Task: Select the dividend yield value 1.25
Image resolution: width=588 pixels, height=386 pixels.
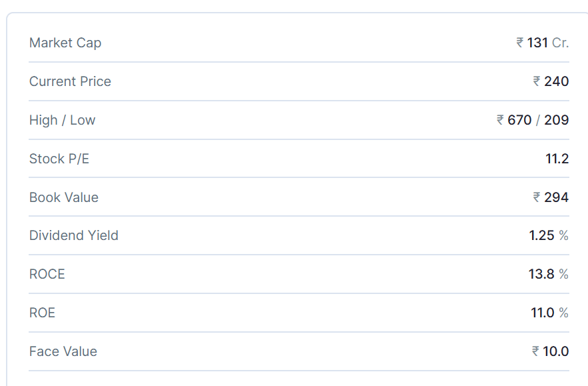Action: 541,235
